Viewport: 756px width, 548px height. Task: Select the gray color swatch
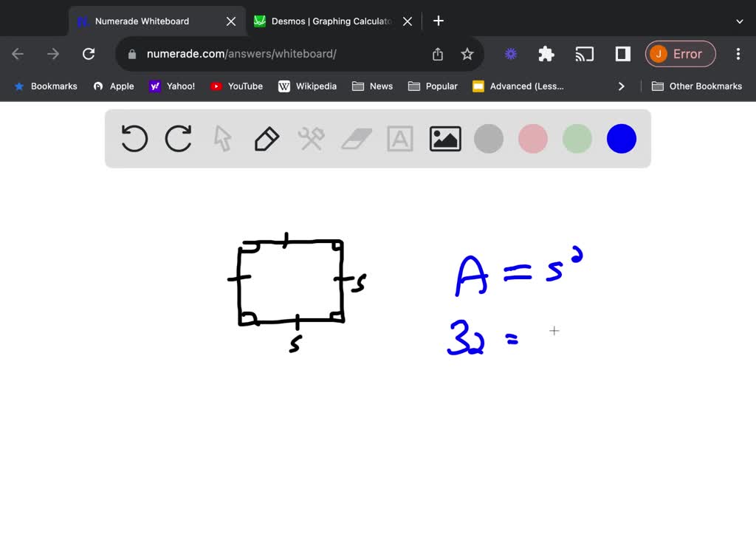(x=488, y=138)
